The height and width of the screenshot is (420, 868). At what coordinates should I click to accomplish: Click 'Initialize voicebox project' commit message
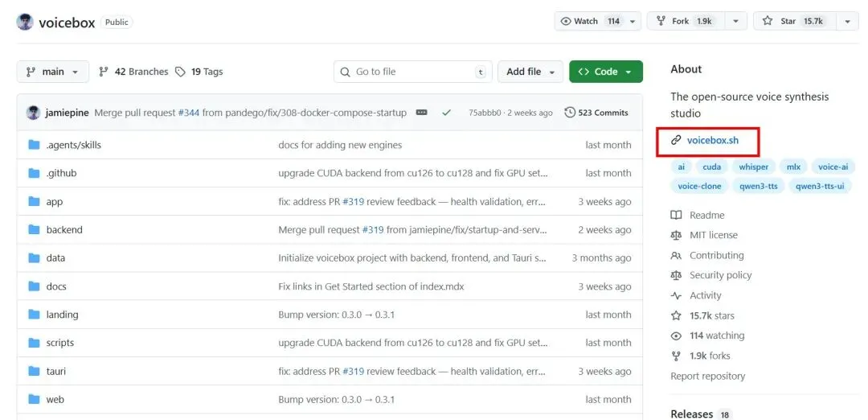[412, 258]
